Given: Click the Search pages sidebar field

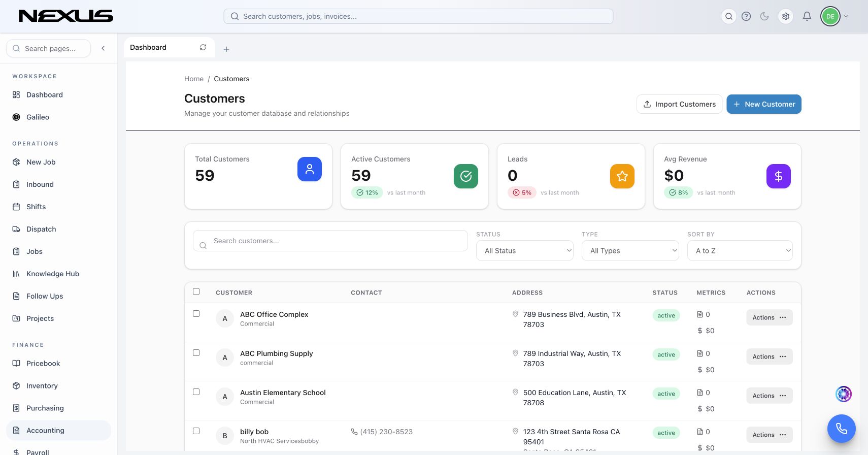Looking at the screenshot, I should point(49,48).
